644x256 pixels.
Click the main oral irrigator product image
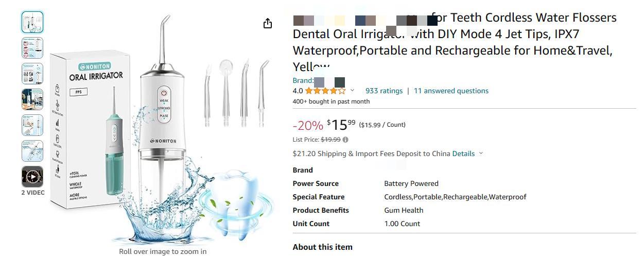(x=163, y=129)
